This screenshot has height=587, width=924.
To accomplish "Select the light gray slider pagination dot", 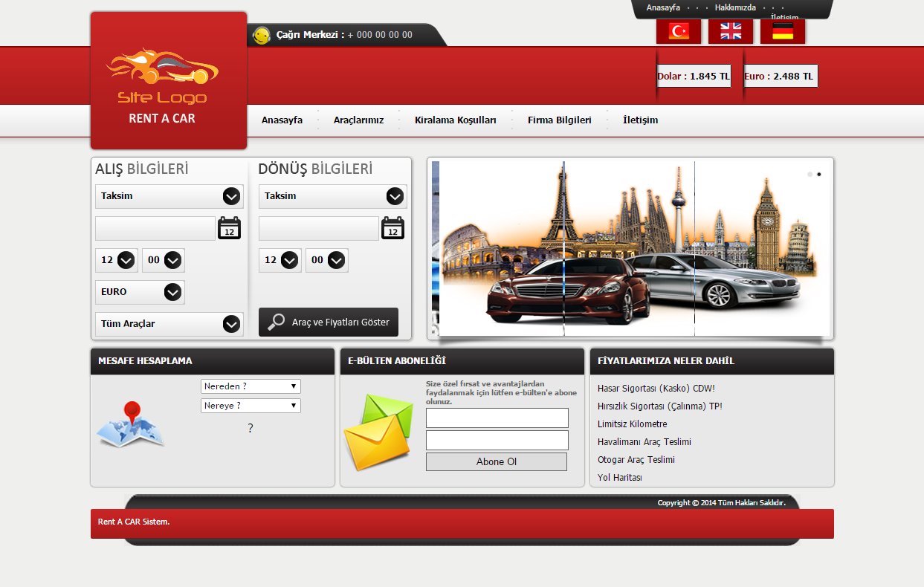I will tap(810, 175).
